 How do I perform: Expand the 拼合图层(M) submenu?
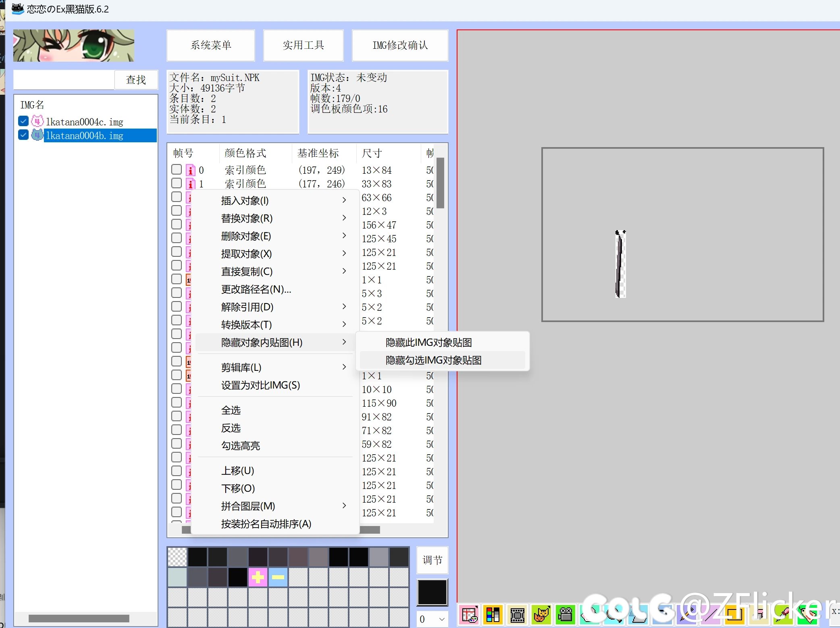click(x=275, y=506)
